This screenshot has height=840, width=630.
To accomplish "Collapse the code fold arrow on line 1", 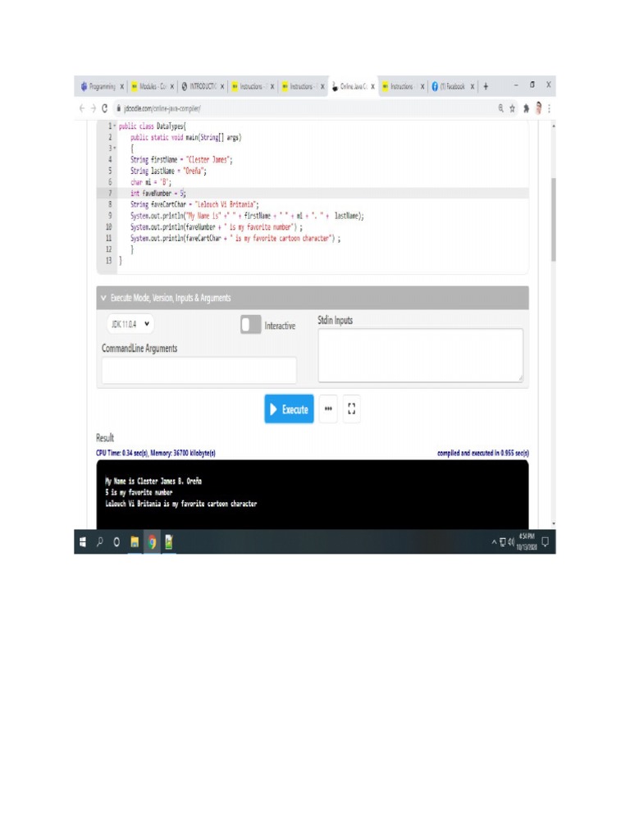I will click(x=115, y=126).
